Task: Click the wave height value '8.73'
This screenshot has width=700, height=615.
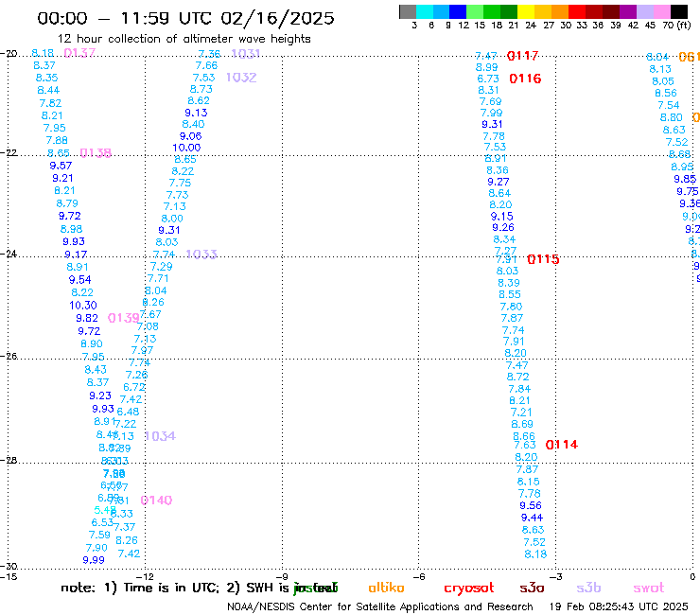Action: (x=201, y=89)
